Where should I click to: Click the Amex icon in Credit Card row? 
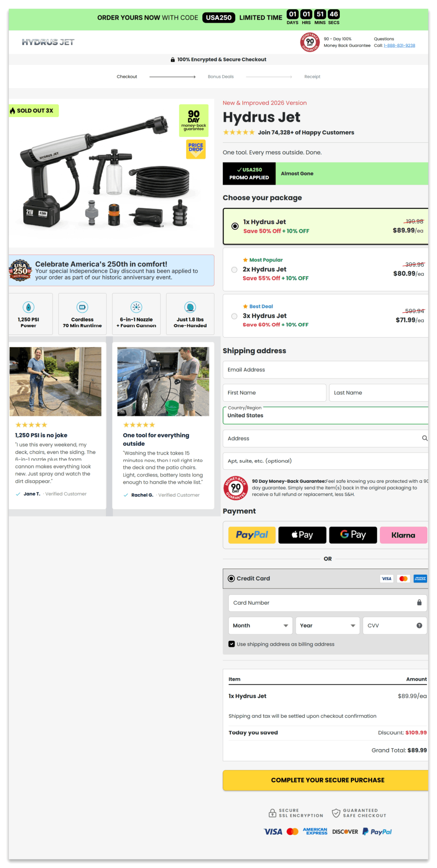tap(420, 578)
